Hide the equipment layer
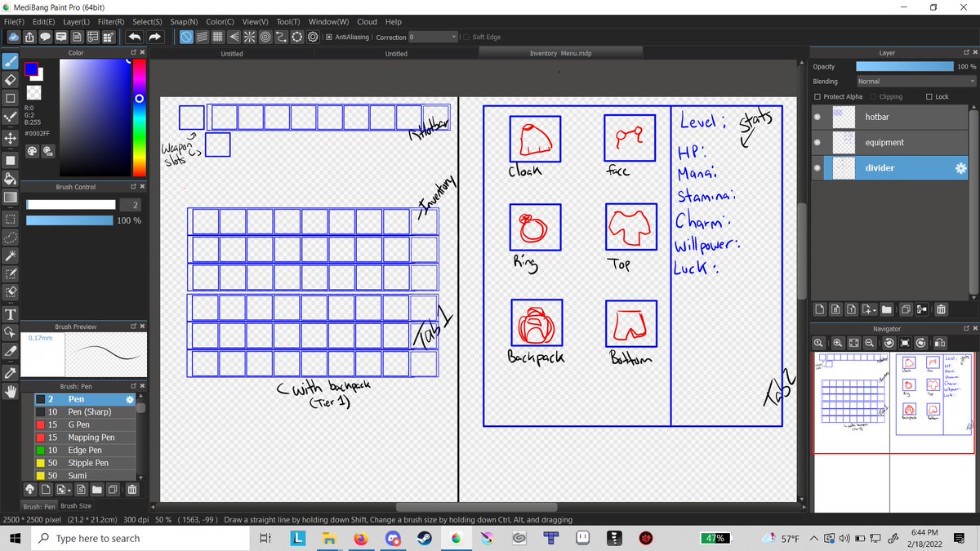980x551 pixels. coord(819,142)
